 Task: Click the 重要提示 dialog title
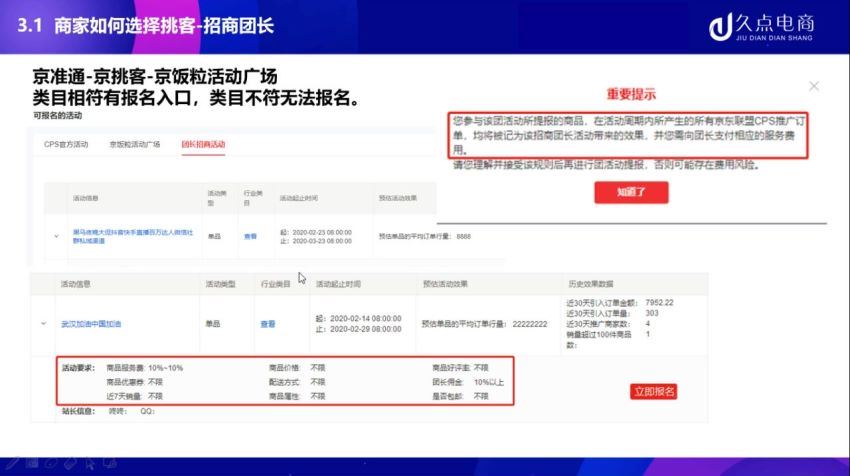[631, 94]
